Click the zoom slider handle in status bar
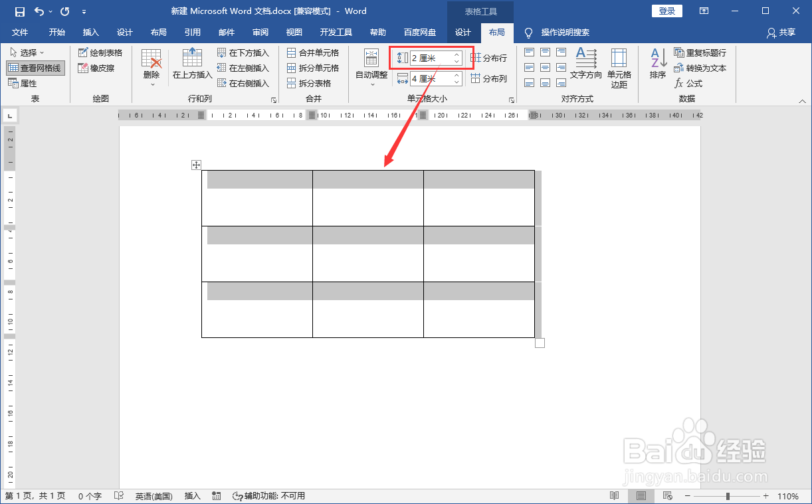The height and width of the screenshot is (504, 812). 728,496
